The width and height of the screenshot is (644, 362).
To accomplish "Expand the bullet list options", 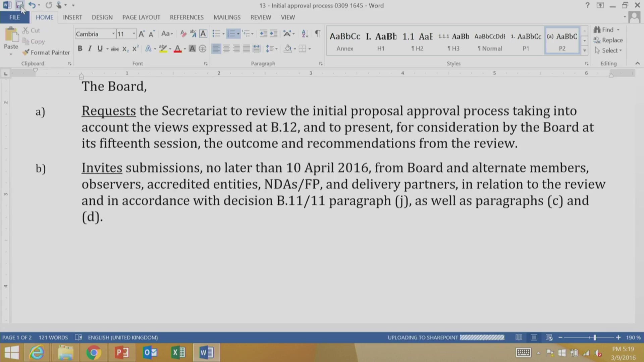I will [223, 34].
